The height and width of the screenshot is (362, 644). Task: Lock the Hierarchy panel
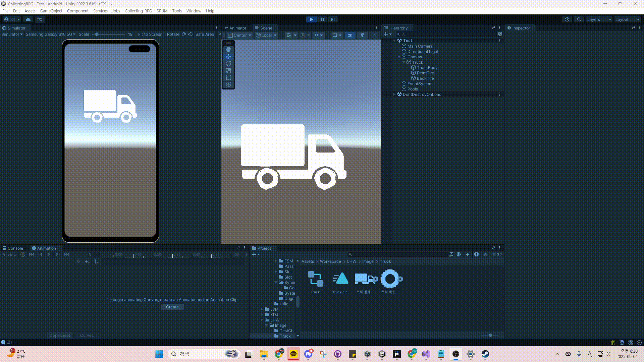tap(493, 28)
